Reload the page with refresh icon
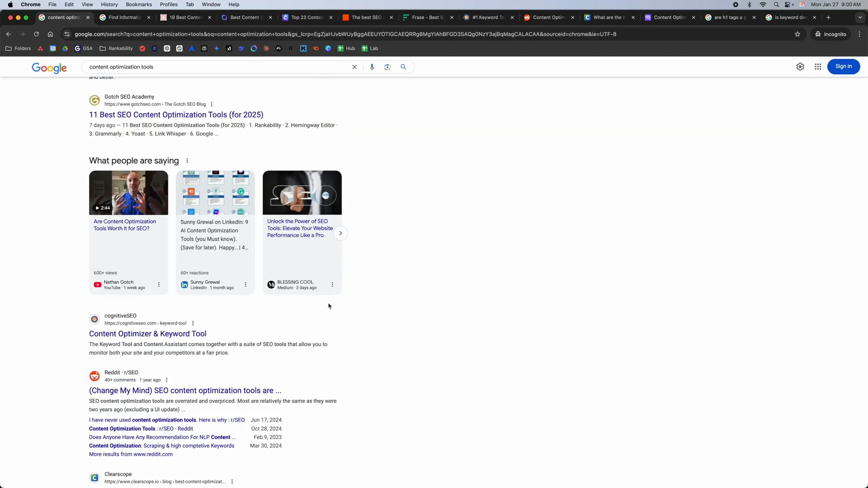The width and height of the screenshot is (868, 488). coord(36,34)
